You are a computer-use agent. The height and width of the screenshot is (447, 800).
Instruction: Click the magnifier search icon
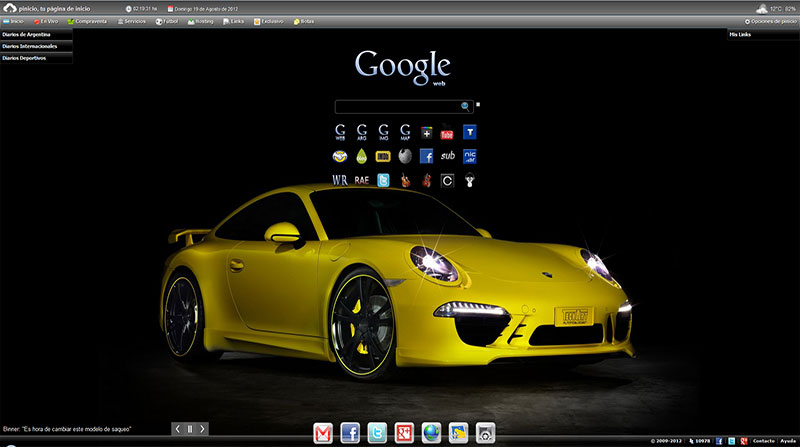(465, 105)
